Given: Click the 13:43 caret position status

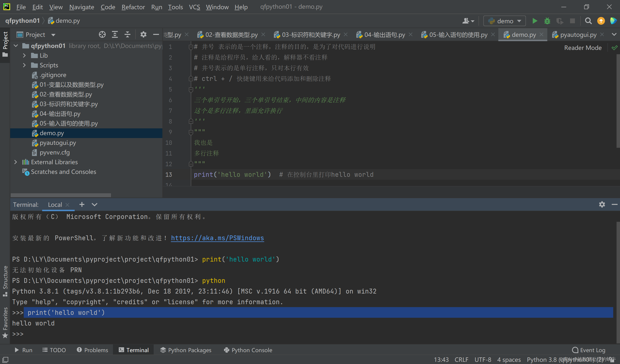Looking at the screenshot, I should click(441, 360).
